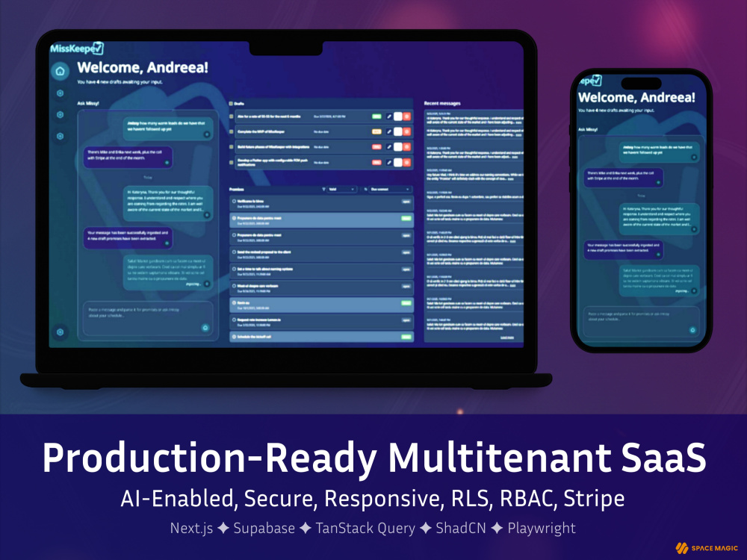Click the laptop Ask Missy message input field
Viewport: 747px width, 560px height.
[x=148, y=318]
